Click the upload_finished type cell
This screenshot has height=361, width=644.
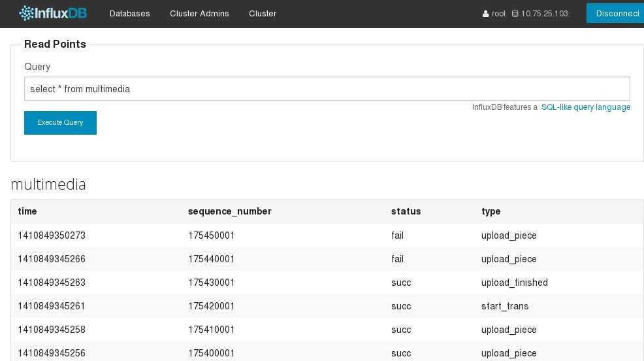point(515,283)
